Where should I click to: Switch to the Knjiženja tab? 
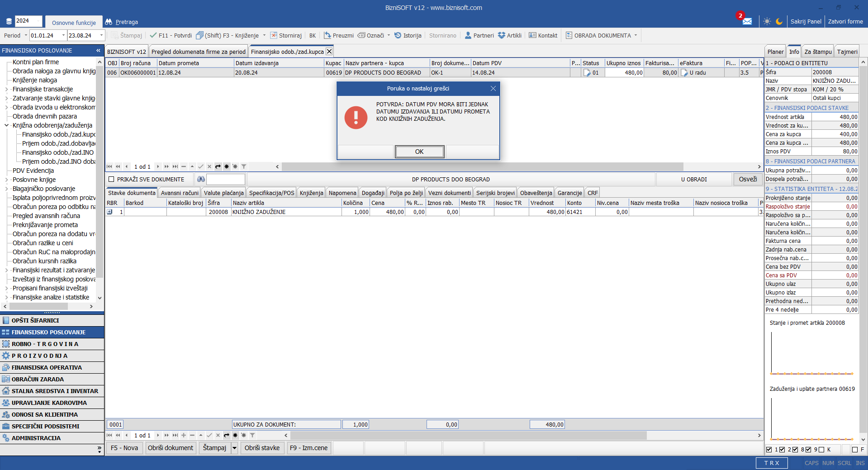click(311, 193)
